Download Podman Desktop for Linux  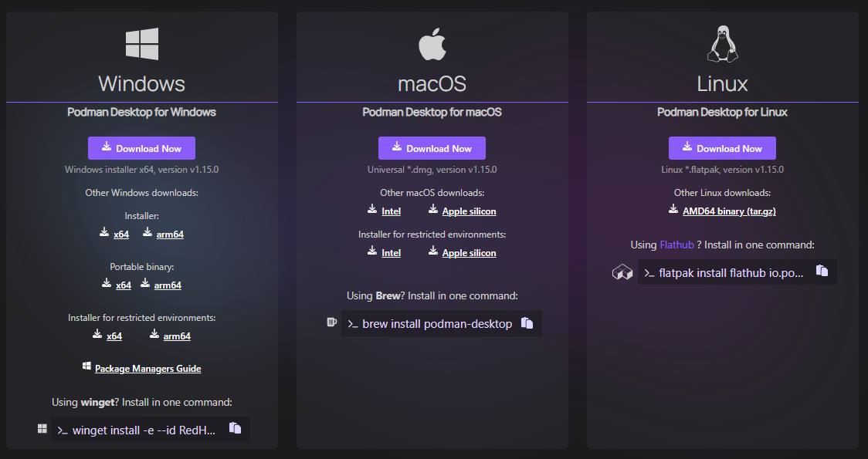tap(722, 148)
